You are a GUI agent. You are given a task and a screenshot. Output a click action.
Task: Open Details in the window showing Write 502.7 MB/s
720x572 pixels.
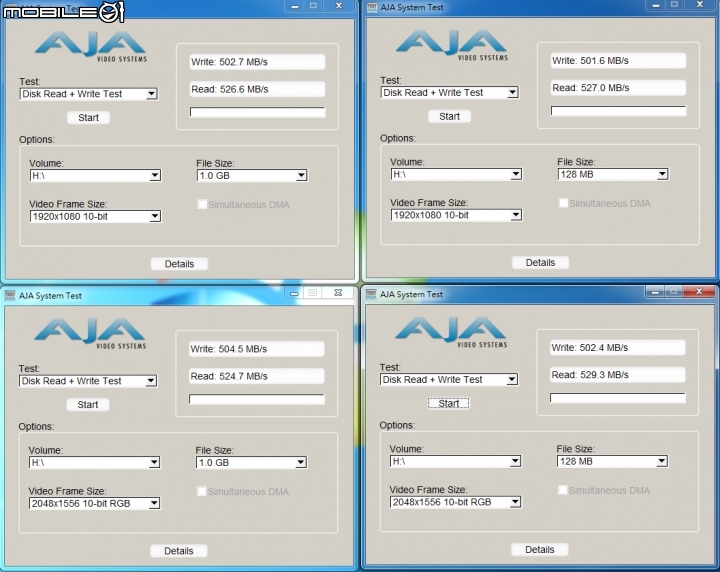(x=179, y=264)
